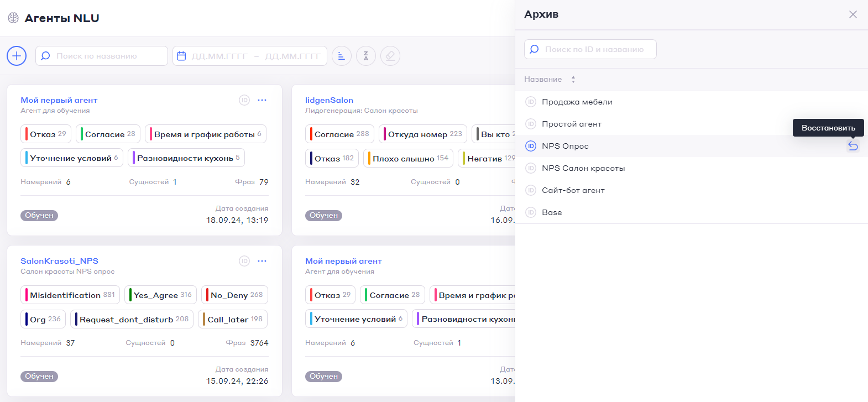Click Обучен status badge on lidgenSalon card
868x402 pixels.
coord(324,216)
